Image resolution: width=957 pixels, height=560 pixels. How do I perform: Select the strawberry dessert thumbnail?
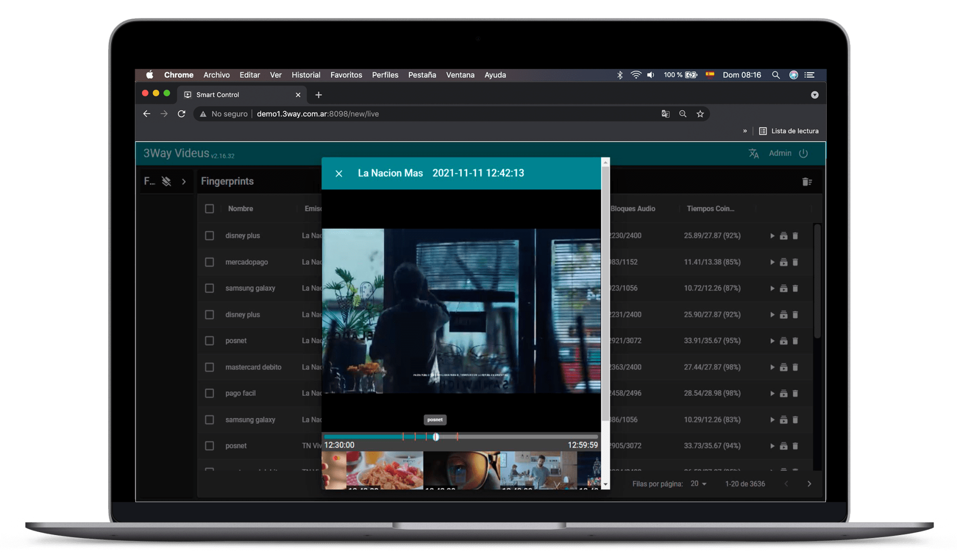coord(384,470)
